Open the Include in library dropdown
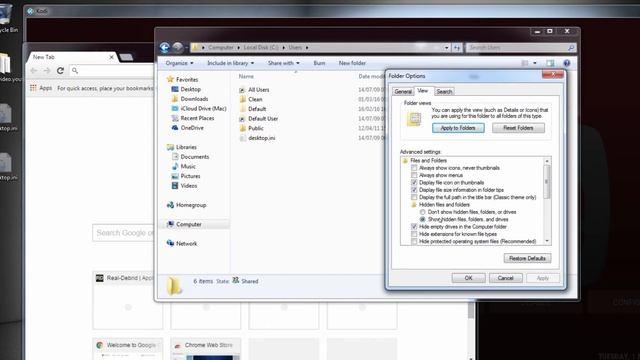 point(231,63)
